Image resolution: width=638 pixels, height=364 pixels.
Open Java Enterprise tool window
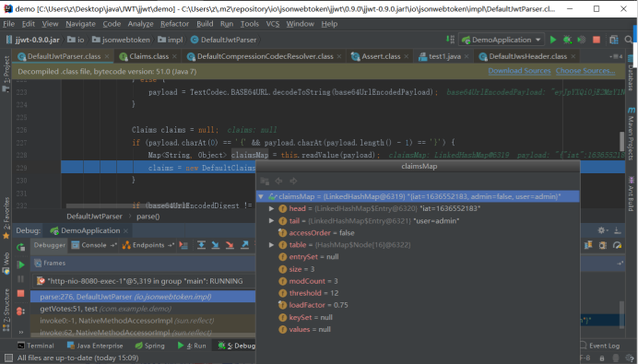(x=95, y=346)
